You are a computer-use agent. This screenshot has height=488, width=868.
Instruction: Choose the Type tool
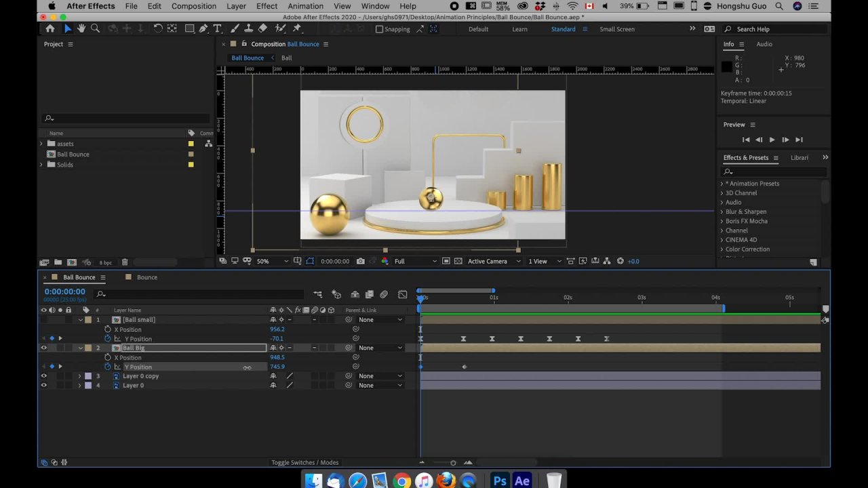(217, 28)
